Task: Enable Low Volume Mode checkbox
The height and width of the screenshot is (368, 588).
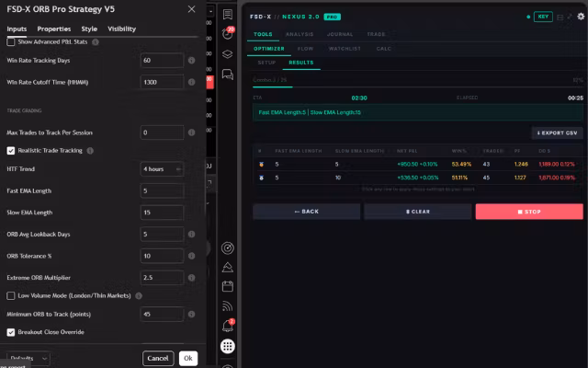Action: pos(11,296)
